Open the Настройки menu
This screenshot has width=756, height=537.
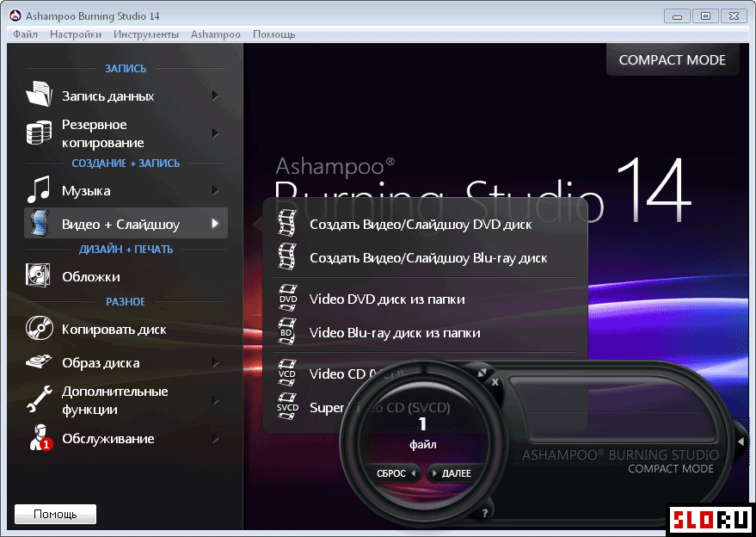click(76, 34)
